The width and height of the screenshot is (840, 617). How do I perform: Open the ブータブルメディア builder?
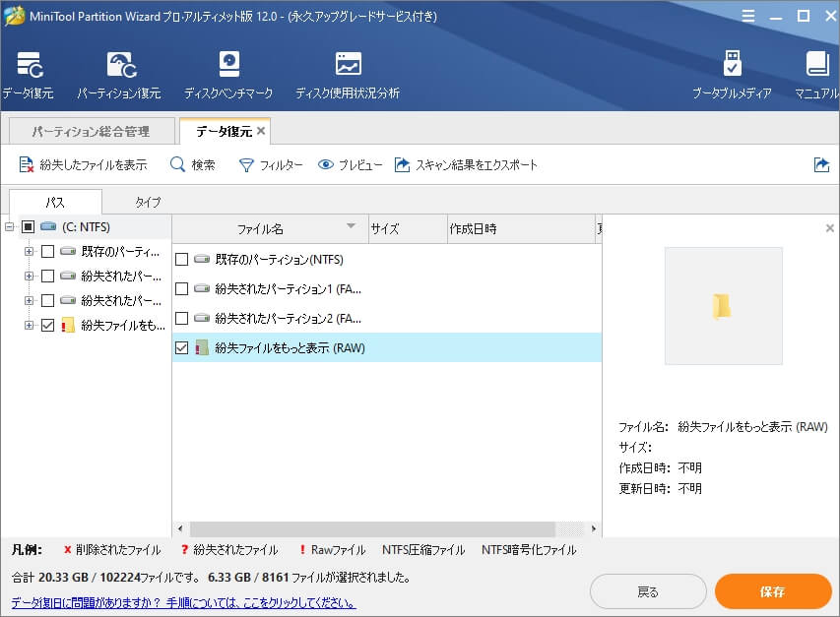[x=732, y=75]
